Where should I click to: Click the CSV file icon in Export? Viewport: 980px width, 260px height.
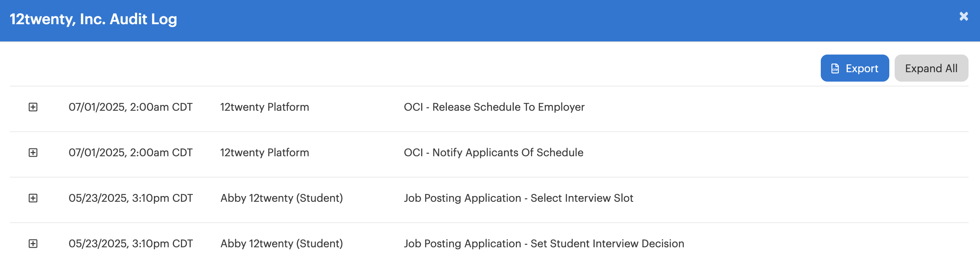[x=835, y=68]
